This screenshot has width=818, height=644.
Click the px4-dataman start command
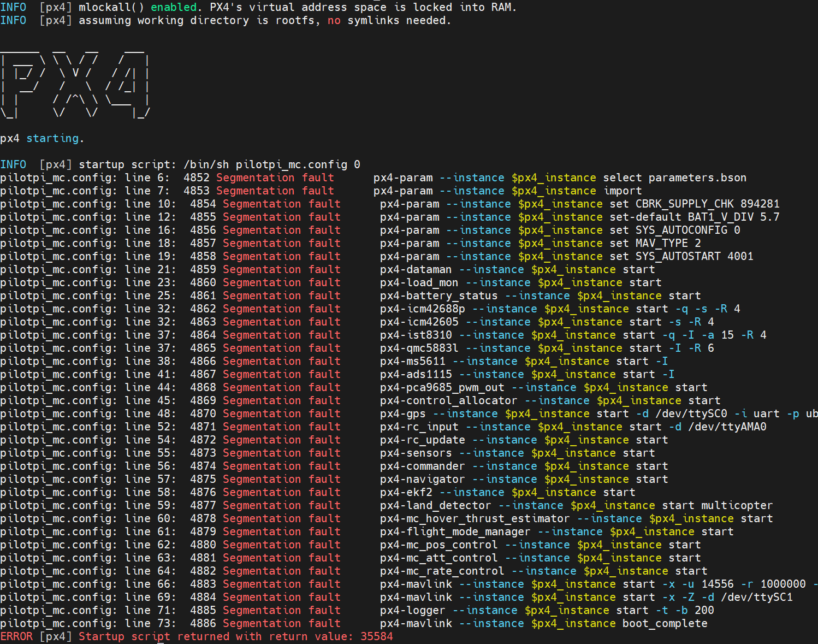point(518,269)
